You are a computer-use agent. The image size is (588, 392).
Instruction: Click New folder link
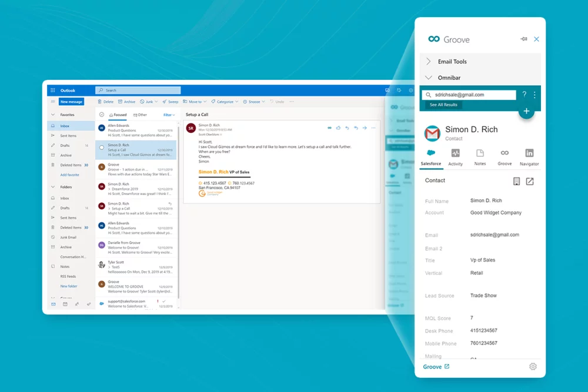(69, 286)
